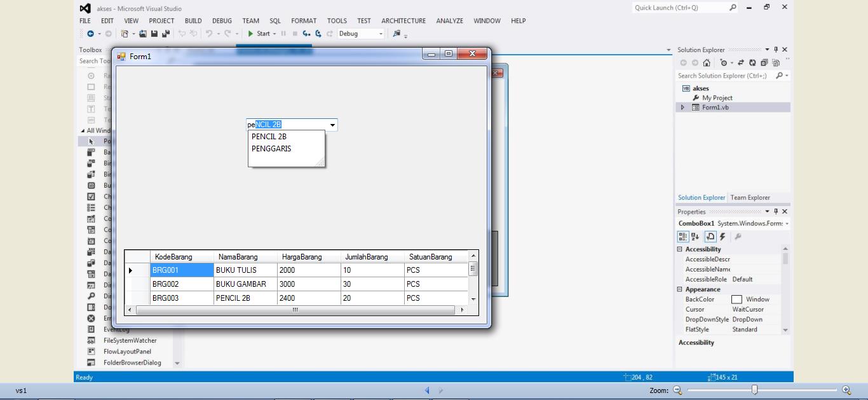
Task: Switch to the Solution Explorer tab
Action: pos(701,198)
